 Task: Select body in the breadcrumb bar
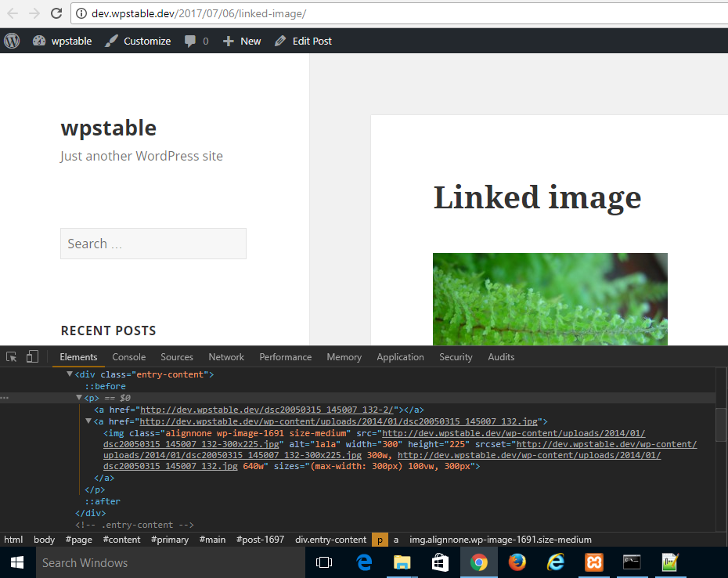pyautogui.click(x=44, y=540)
